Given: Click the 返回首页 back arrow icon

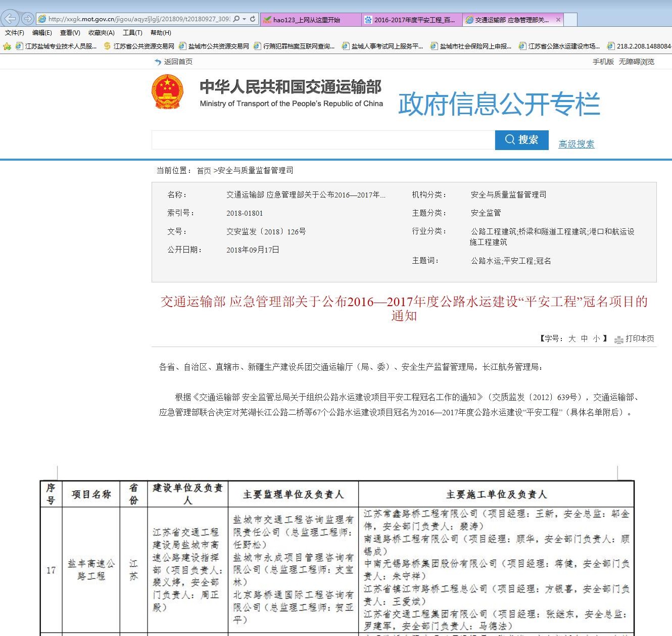Looking at the screenshot, I should [x=158, y=62].
